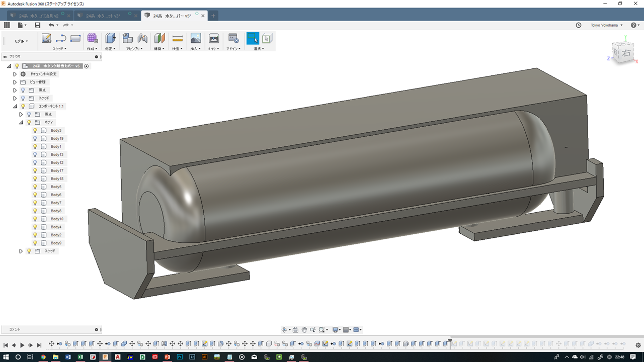Click the Create Sketch tool icon
The image size is (644, 362).
pos(46,38)
